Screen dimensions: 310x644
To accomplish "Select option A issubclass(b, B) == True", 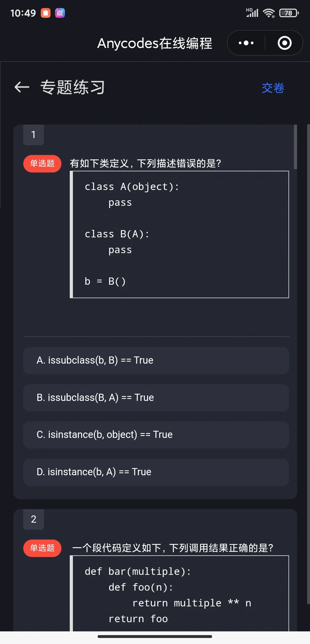I will (156, 360).
